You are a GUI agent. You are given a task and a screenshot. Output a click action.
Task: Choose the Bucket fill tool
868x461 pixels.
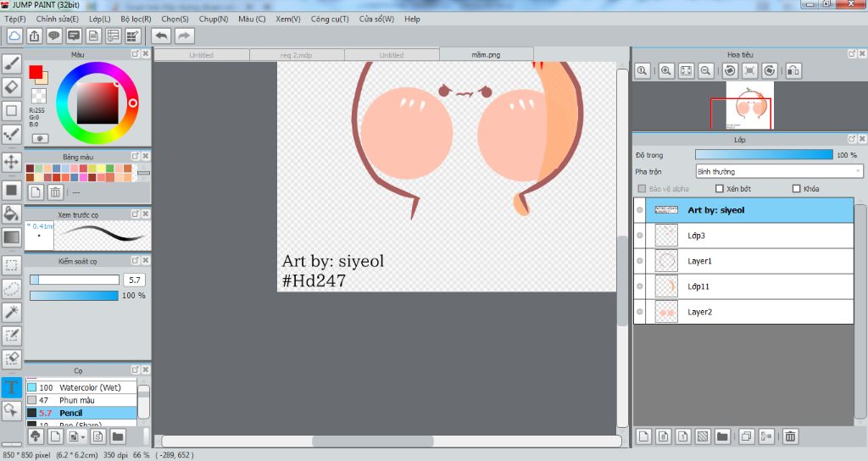pyautogui.click(x=12, y=214)
